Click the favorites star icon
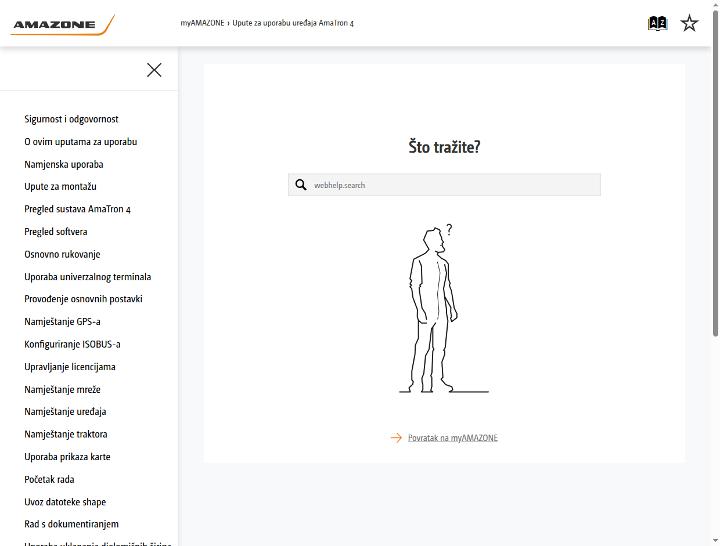Screen dimensions: 720x546 click(689, 23)
